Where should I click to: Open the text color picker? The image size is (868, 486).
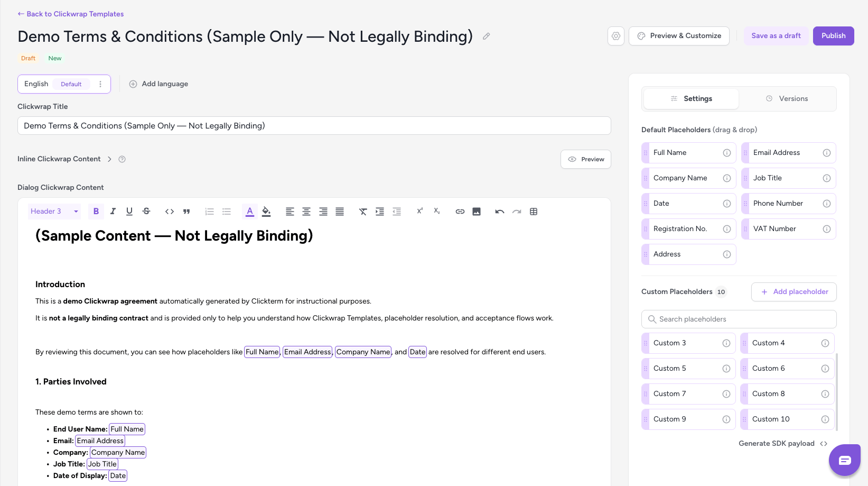pos(250,212)
